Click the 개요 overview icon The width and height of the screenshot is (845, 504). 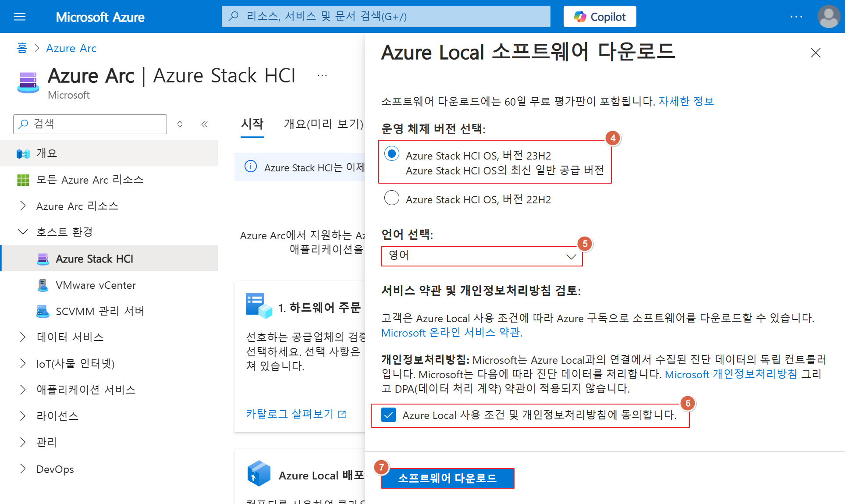click(x=23, y=153)
